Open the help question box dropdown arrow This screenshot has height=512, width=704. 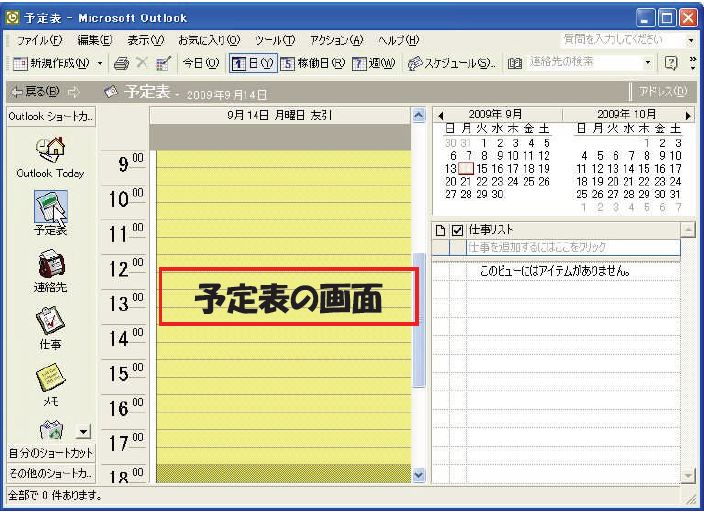691,41
